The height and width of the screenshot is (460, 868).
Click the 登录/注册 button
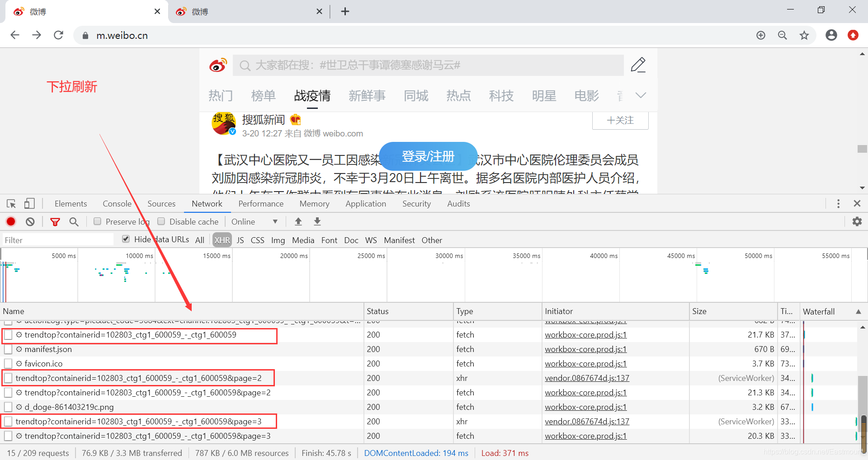[x=428, y=156]
